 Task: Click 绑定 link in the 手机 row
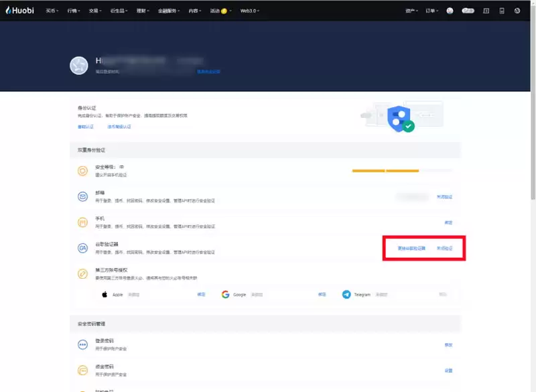click(x=448, y=222)
